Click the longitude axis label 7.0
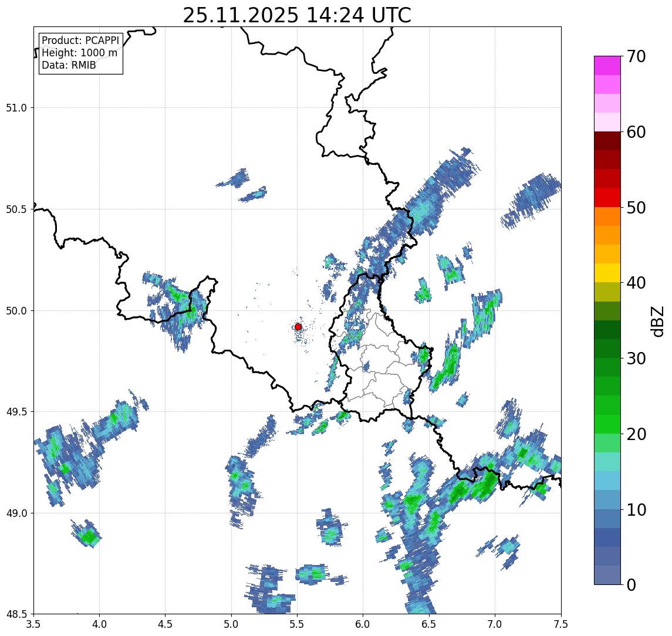This screenshot has height=636, width=672. [495, 624]
